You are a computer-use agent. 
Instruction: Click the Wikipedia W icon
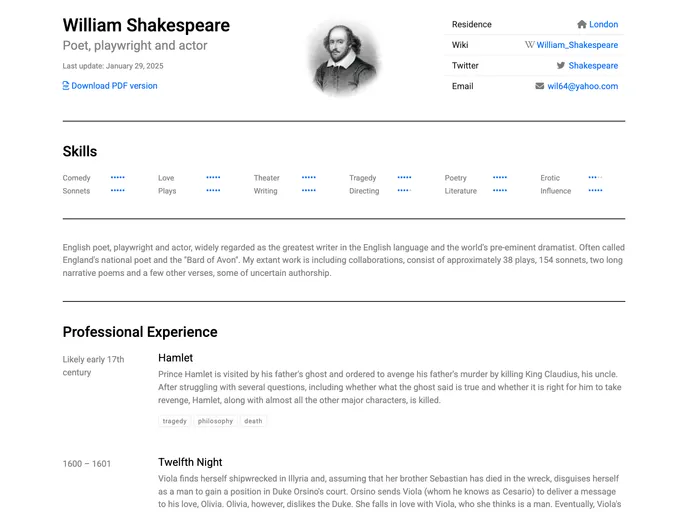point(530,45)
